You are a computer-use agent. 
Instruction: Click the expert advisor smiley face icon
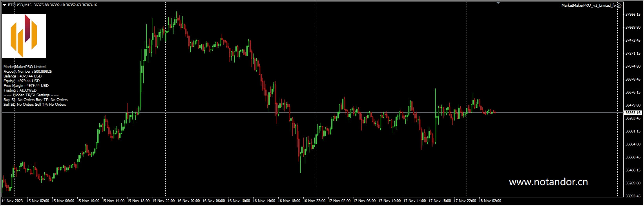click(619, 6)
